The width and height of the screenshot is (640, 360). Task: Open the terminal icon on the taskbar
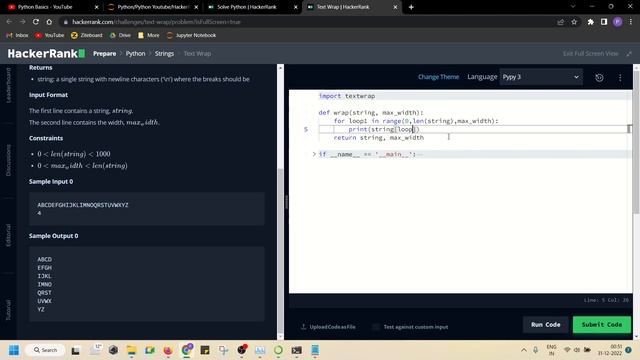click(x=296, y=350)
